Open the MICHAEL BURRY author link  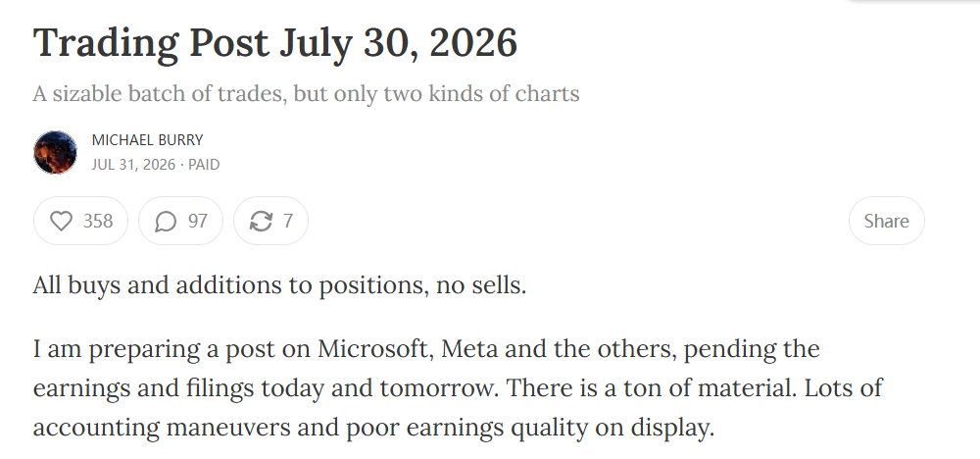pyautogui.click(x=148, y=140)
